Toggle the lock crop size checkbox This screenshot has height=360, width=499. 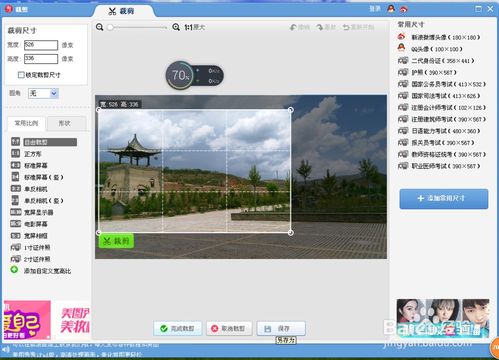21,75
